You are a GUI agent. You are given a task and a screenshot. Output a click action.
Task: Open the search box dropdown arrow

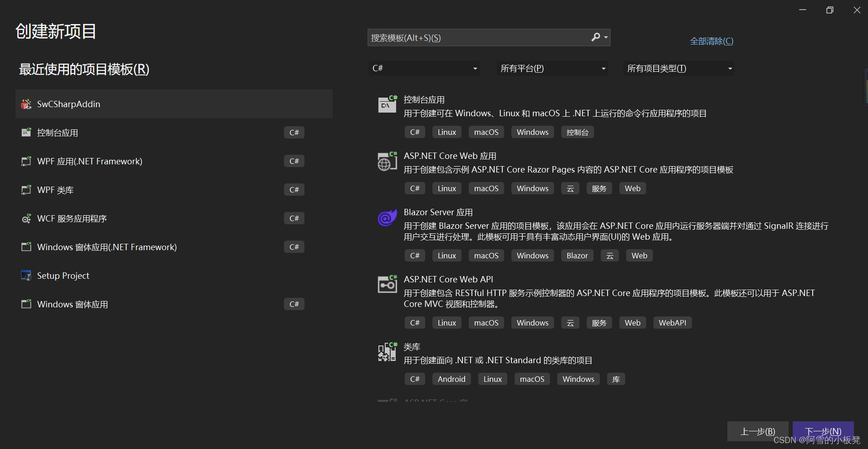click(606, 38)
